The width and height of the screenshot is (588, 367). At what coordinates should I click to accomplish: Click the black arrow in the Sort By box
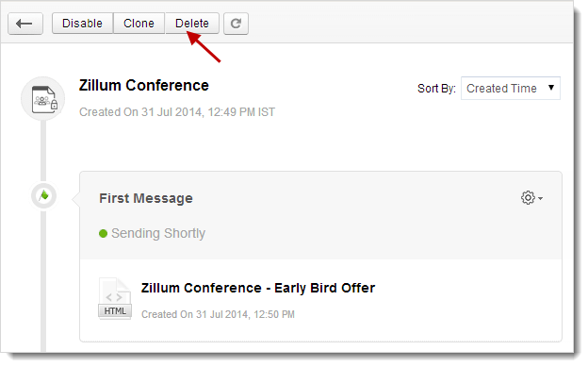click(x=551, y=88)
